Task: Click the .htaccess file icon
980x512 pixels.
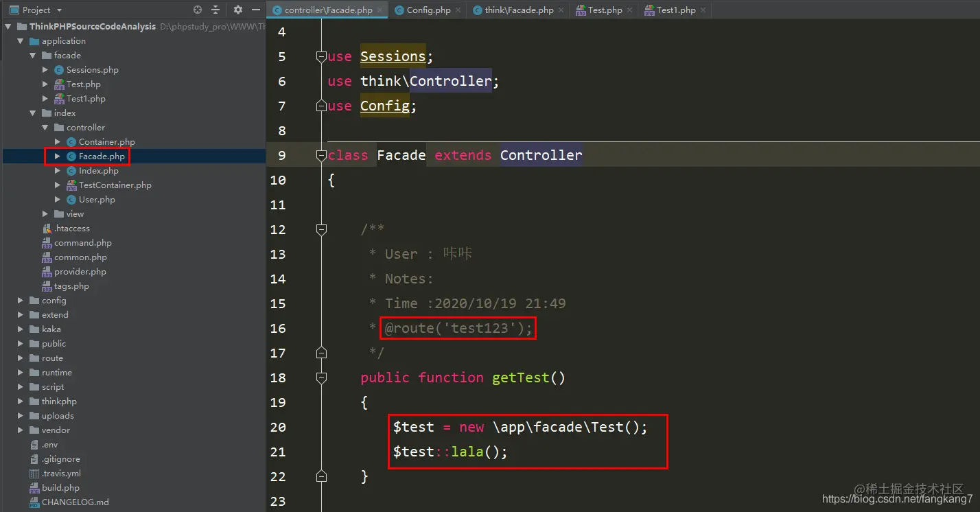Action: tap(47, 229)
